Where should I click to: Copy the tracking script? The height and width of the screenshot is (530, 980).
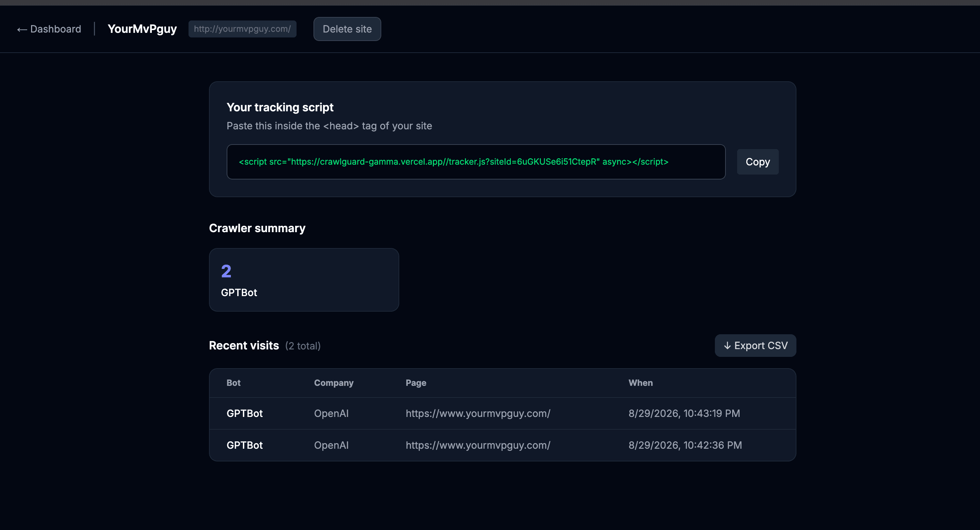[758, 162]
